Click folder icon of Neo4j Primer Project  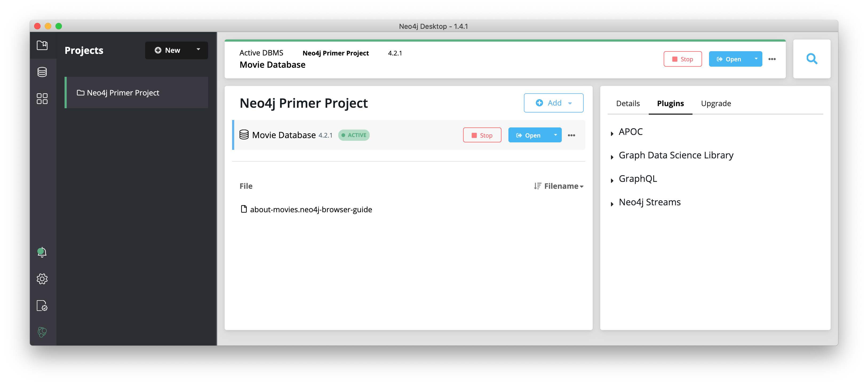click(x=81, y=93)
